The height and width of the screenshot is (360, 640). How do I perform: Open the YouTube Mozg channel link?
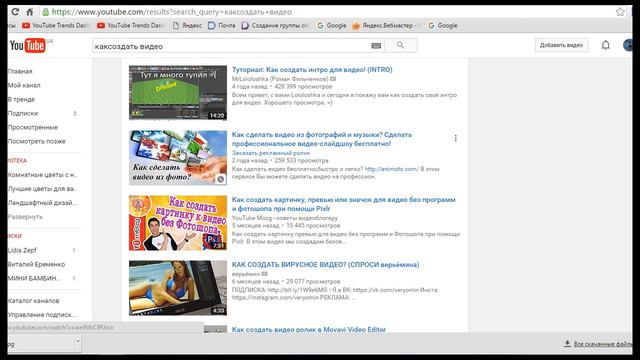coord(284,218)
